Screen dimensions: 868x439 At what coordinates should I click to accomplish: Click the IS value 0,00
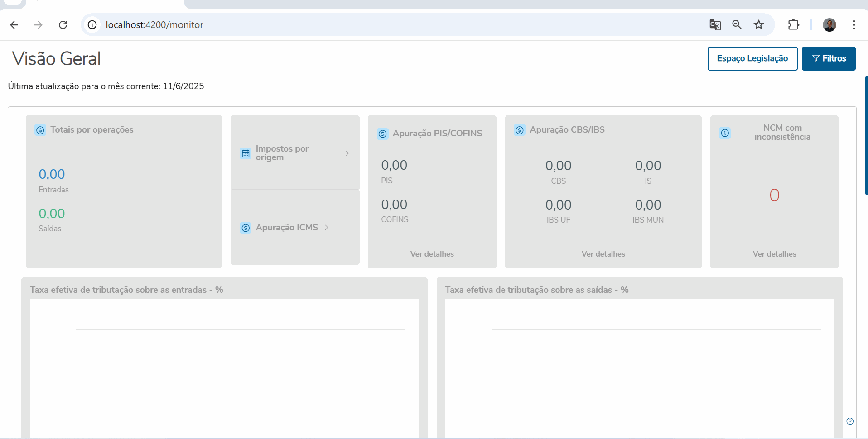coord(648,166)
